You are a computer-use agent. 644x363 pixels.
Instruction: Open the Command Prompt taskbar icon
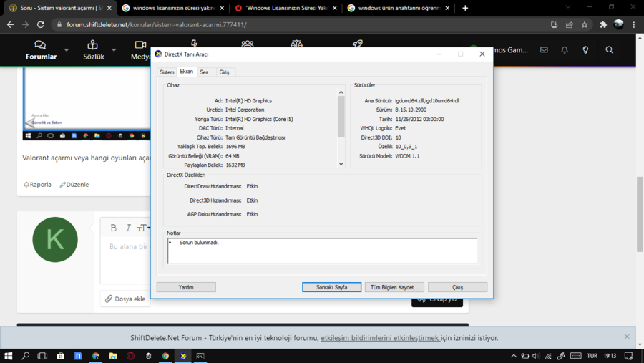(200, 356)
